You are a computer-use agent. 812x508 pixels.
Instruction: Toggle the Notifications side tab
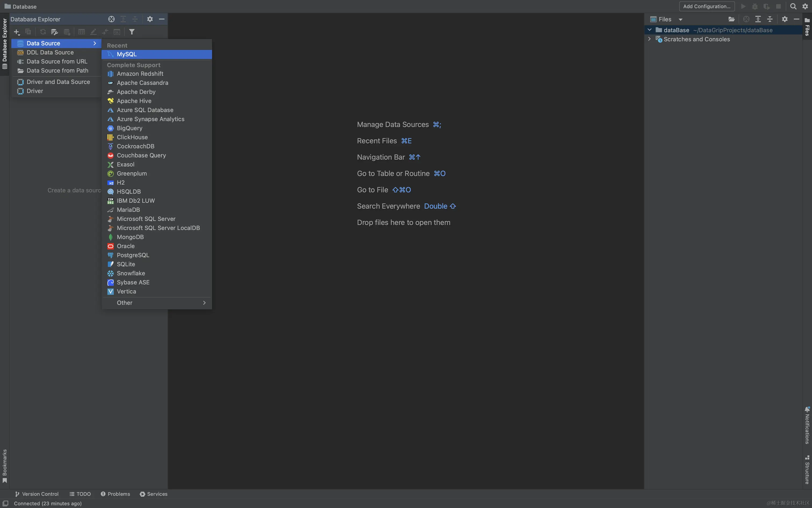[x=807, y=425]
